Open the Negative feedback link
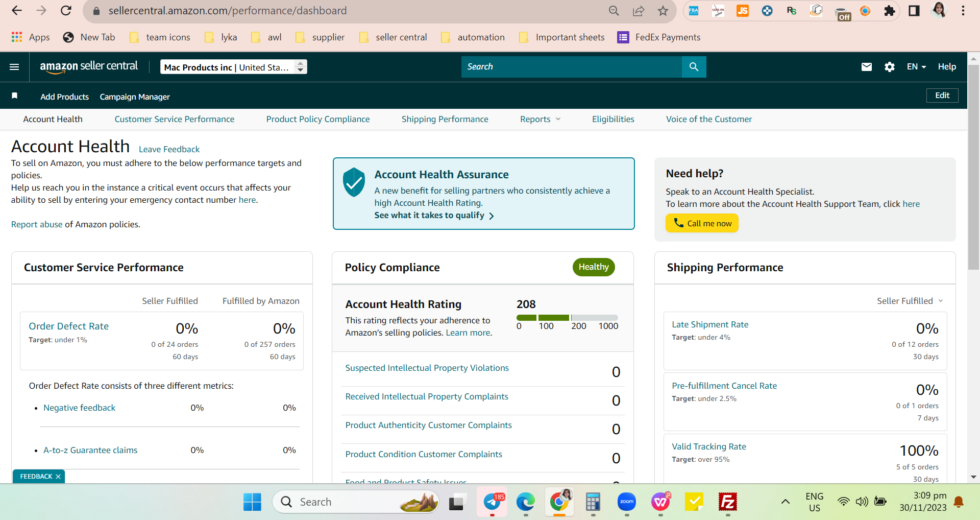 [x=80, y=408]
